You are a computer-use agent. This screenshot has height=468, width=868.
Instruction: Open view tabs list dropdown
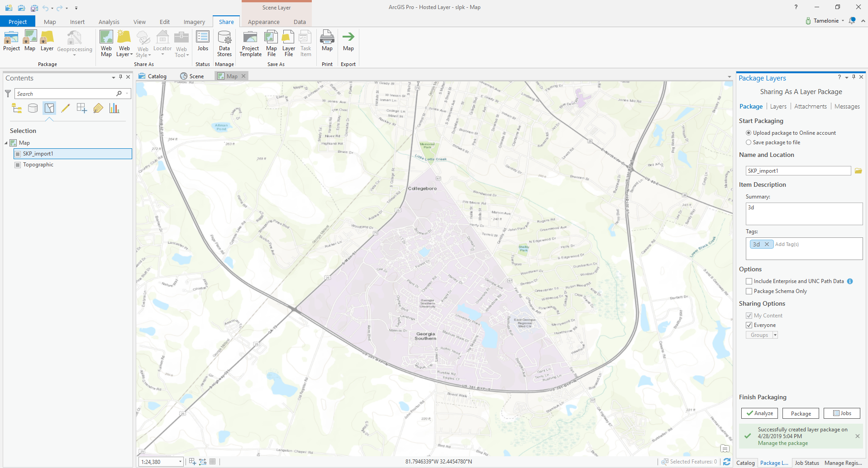pos(730,76)
